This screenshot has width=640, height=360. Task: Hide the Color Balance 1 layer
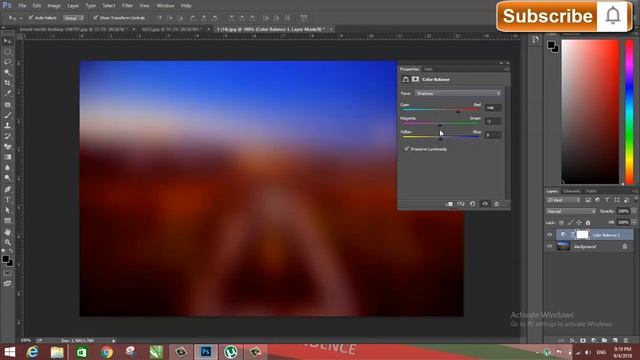point(549,235)
